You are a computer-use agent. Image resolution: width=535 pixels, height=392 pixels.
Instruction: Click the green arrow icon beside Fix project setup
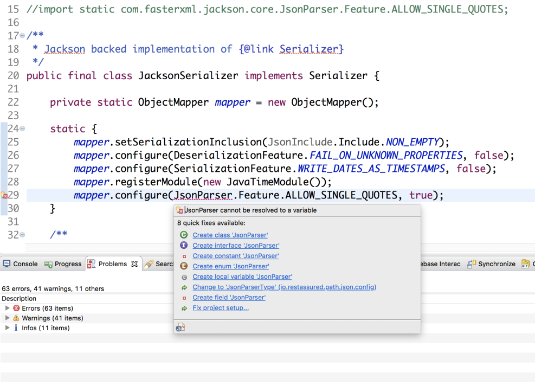pos(184,309)
